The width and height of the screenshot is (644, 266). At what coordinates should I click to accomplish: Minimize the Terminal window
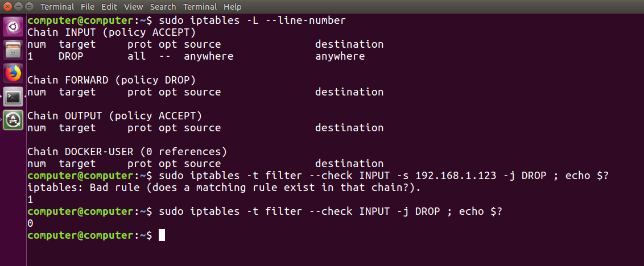coord(17,7)
